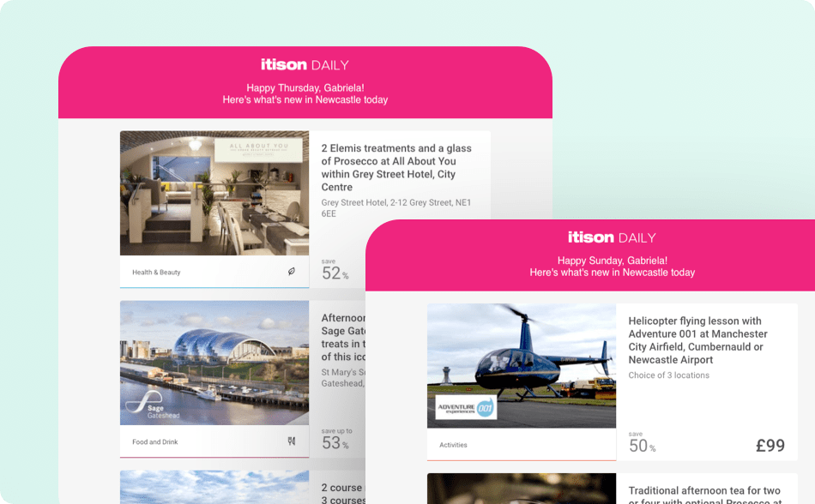Open the helicopter deal image

522,366
